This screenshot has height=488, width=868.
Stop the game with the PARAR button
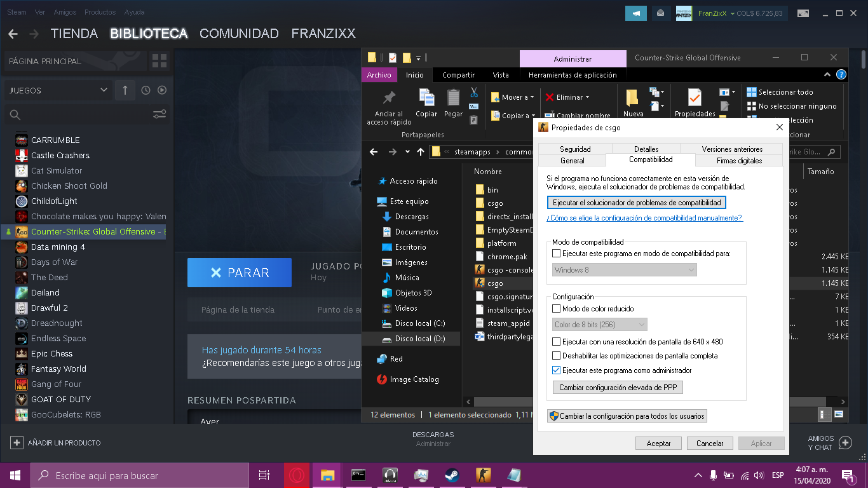[240, 273]
